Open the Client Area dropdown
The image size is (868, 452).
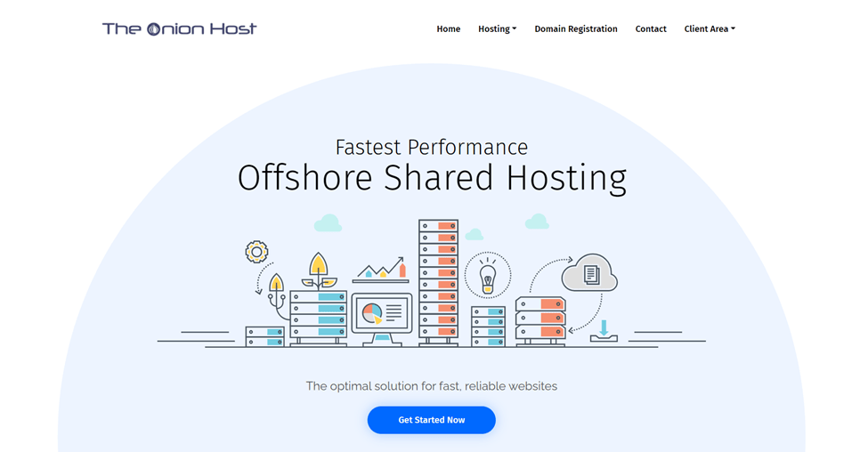(x=709, y=28)
